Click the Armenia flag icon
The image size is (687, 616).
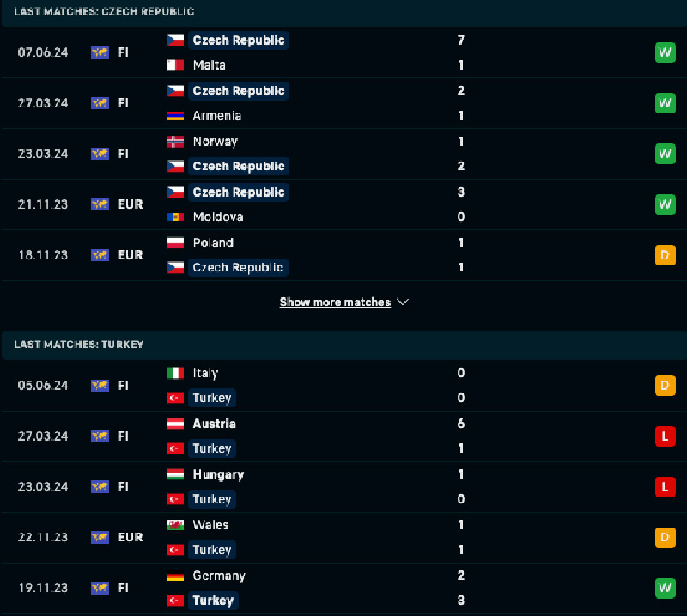[x=175, y=116]
